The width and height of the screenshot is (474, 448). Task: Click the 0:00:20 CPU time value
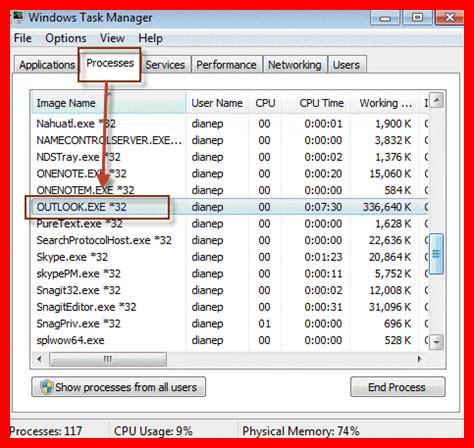tap(323, 174)
